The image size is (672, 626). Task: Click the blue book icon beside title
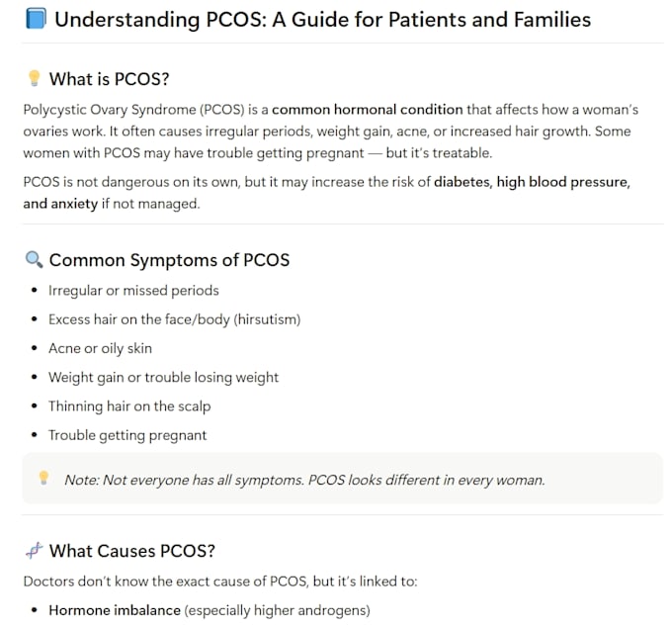[36, 20]
